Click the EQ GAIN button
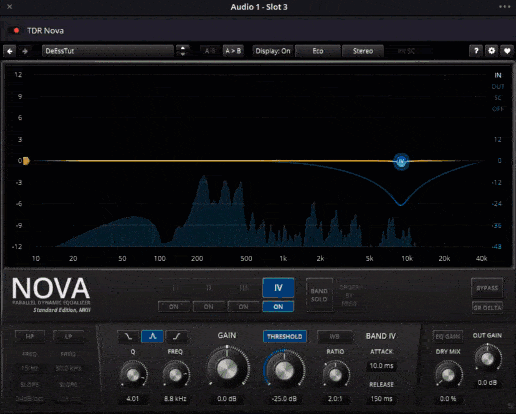 [448, 336]
